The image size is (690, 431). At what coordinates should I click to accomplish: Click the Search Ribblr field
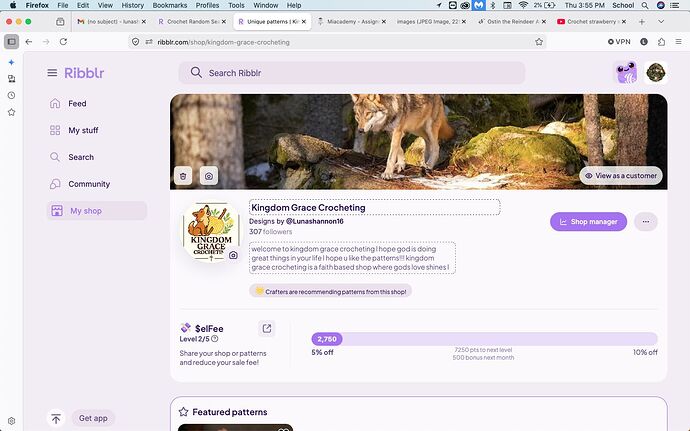(352, 73)
